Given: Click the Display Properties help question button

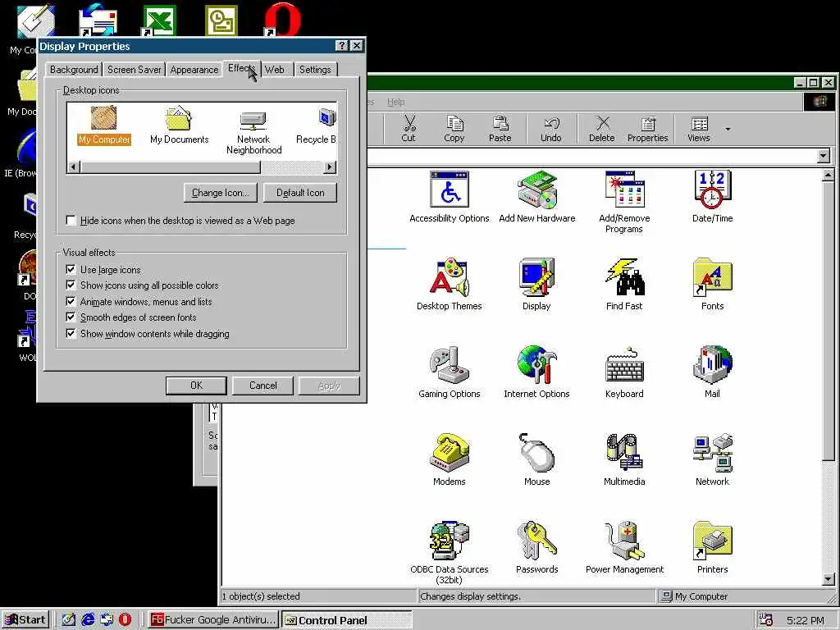Looking at the screenshot, I should point(342,46).
